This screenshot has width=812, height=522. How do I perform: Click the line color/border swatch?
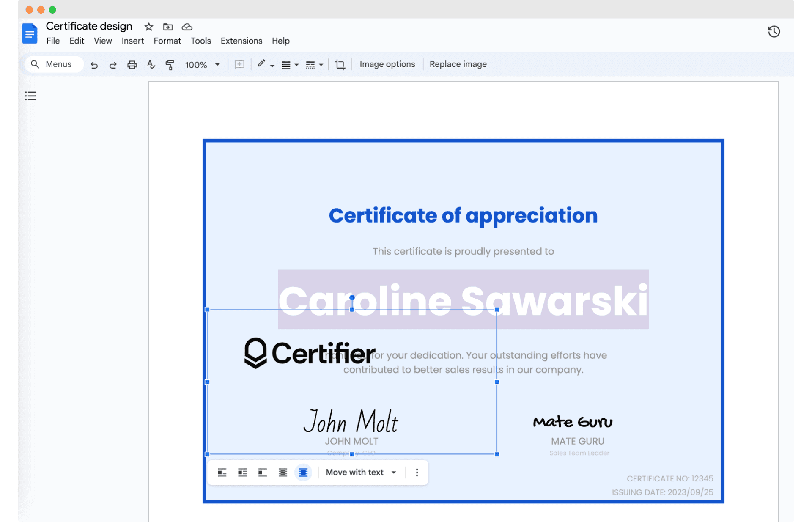click(262, 63)
